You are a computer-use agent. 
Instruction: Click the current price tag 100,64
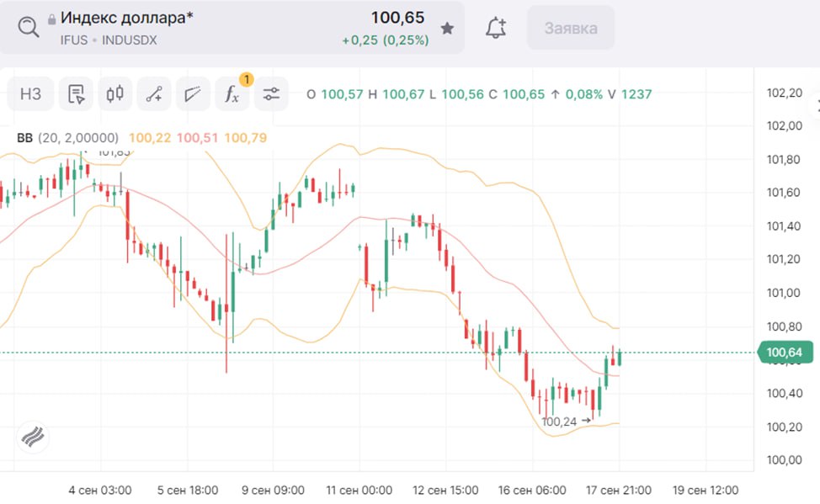(785, 353)
